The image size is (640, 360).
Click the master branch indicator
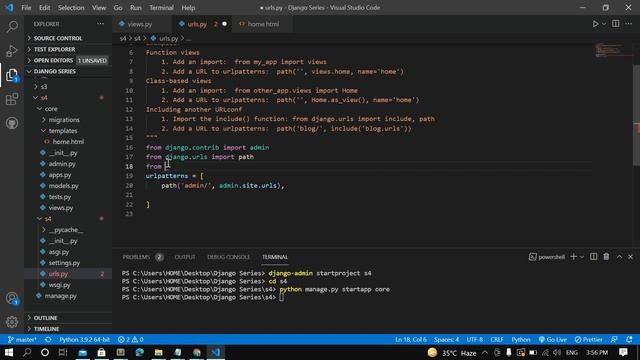[x=22, y=340]
